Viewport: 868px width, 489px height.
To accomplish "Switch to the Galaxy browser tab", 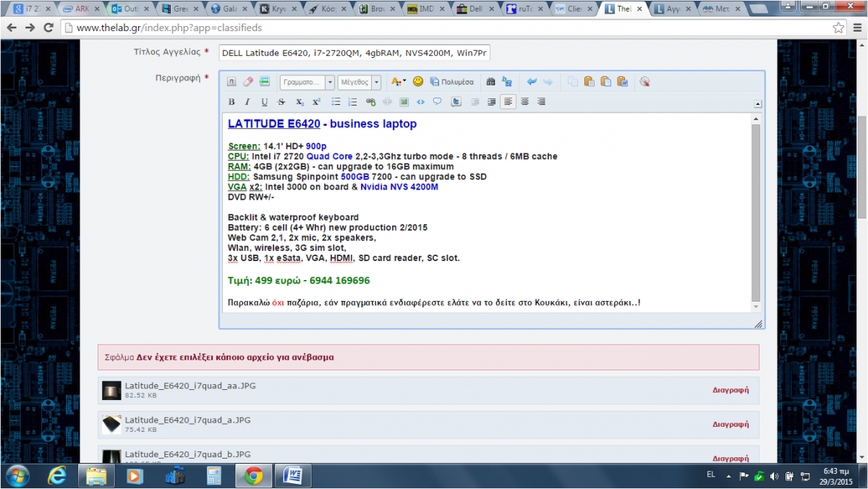I will [x=227, y=9].
